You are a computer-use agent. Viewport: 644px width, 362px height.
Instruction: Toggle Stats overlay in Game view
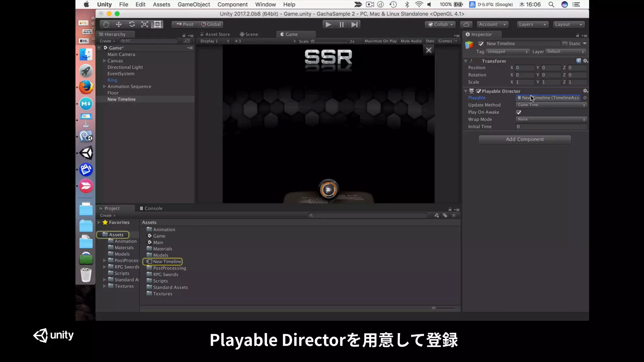pyautogui.click(x=430, y=41)
